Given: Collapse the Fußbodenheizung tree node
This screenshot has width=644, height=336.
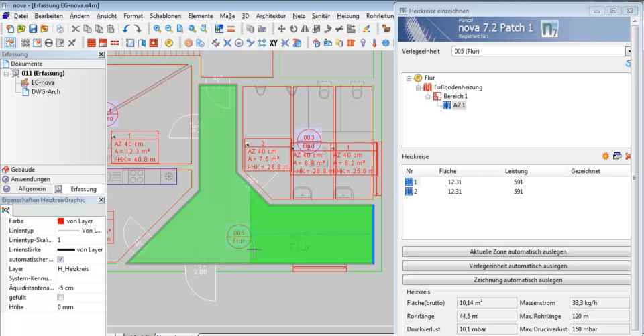Looking at the screenshot, I should pyautogui.click(x=418, y=87).
